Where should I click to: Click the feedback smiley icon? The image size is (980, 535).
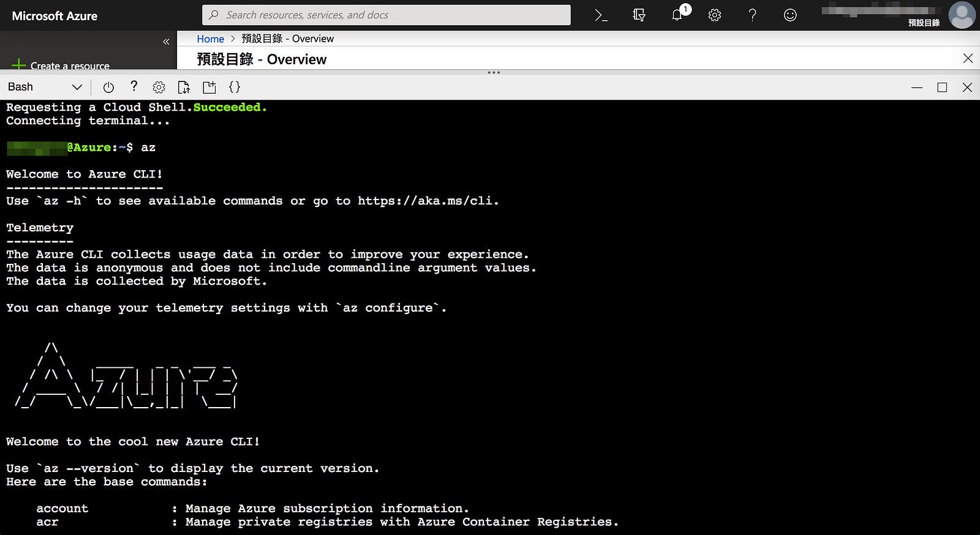pos(790,15)
